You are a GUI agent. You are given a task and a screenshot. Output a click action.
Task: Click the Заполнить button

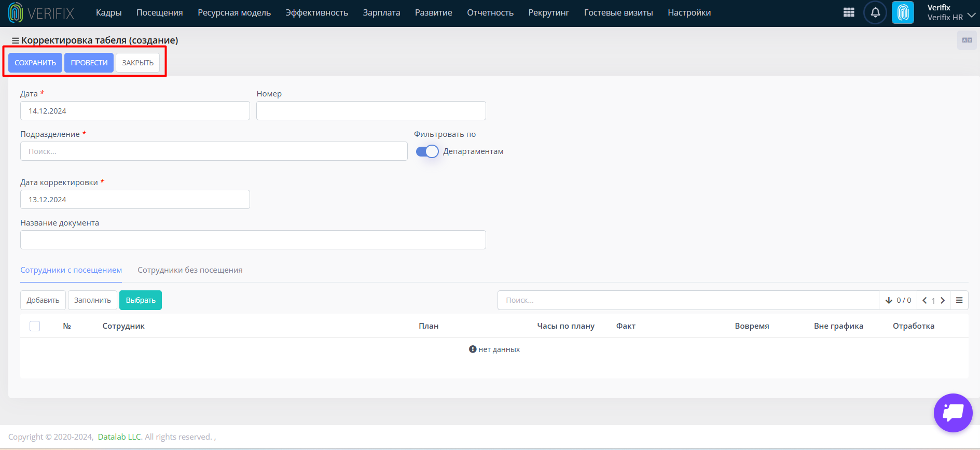92,300
